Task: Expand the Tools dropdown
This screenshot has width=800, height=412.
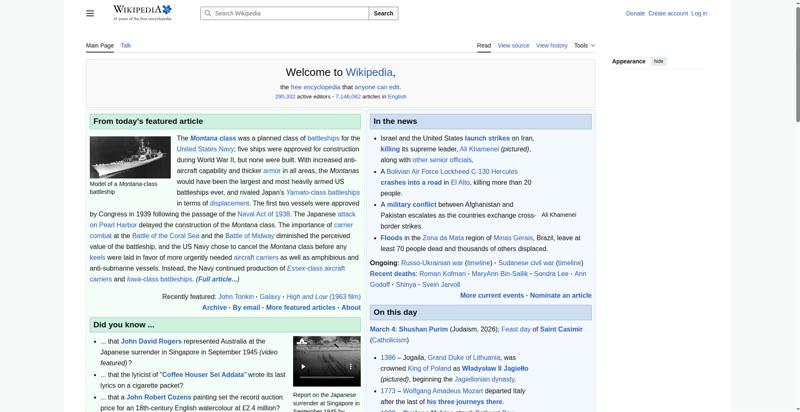Action: tap(584, 45)
